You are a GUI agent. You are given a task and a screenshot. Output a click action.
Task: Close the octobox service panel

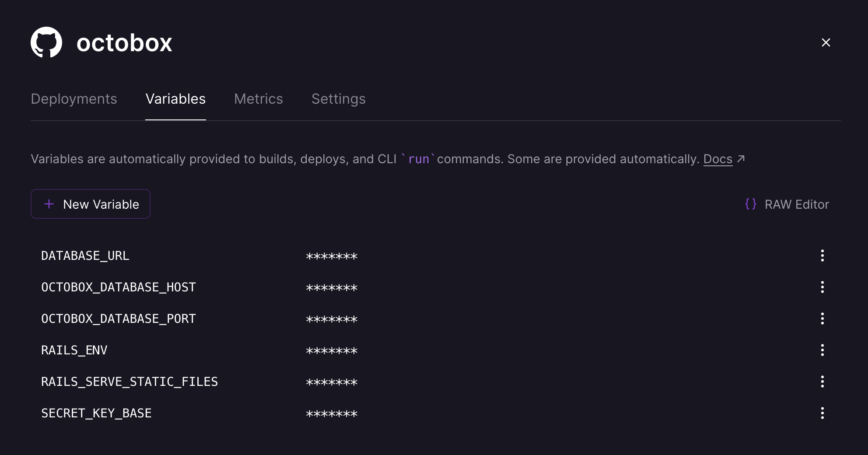tap(826, 42)
